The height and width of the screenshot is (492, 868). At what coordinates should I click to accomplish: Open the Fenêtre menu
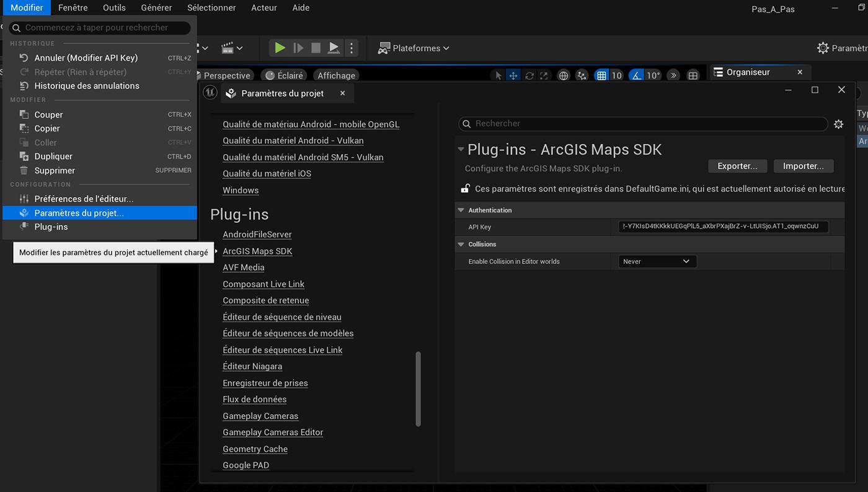click(x=73, y=7)
